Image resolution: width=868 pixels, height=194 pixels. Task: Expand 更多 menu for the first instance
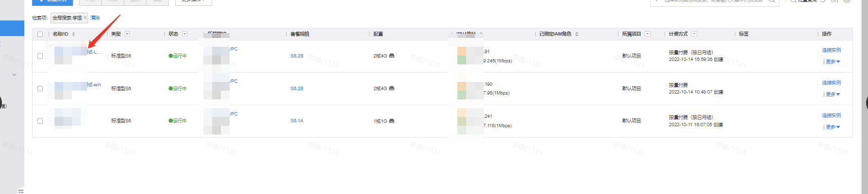point(833,61)
